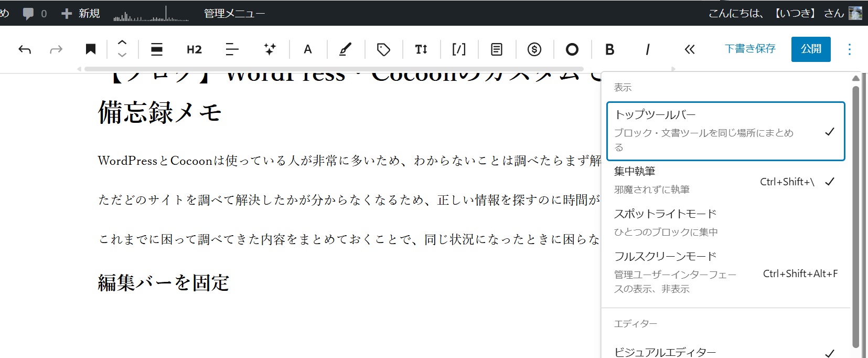868x358 pixels.
Task: Click the dollar sign circle icon
Action: pyautogui.click(x=534, y=49)
